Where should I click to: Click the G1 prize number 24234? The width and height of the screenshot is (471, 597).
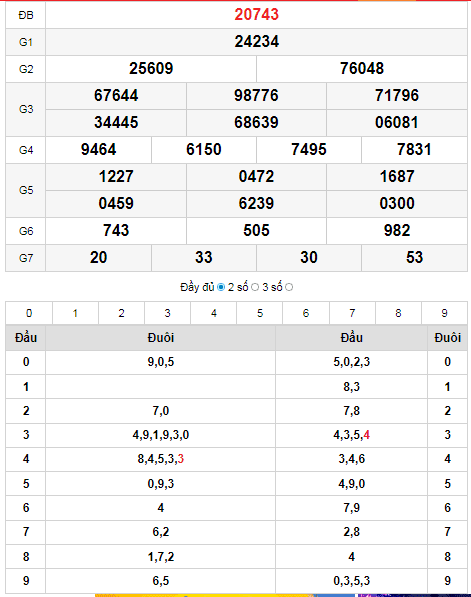(x=257, y=42)
